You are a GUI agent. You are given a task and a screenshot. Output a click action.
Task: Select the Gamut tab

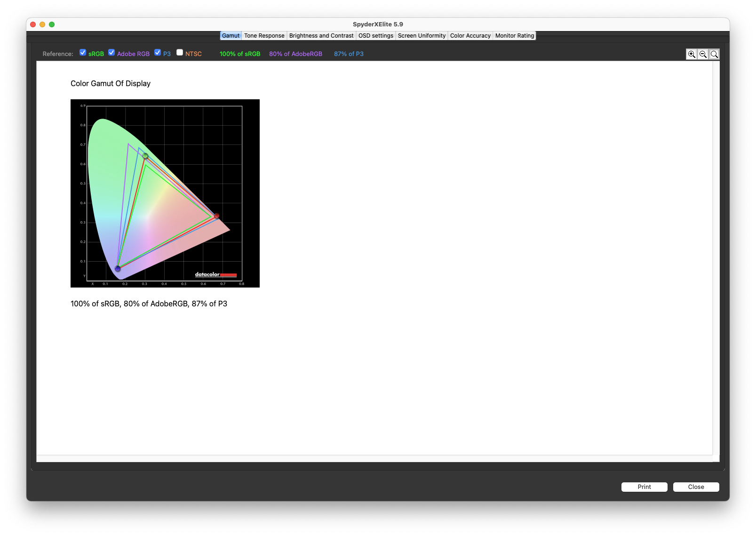point(231,36)
